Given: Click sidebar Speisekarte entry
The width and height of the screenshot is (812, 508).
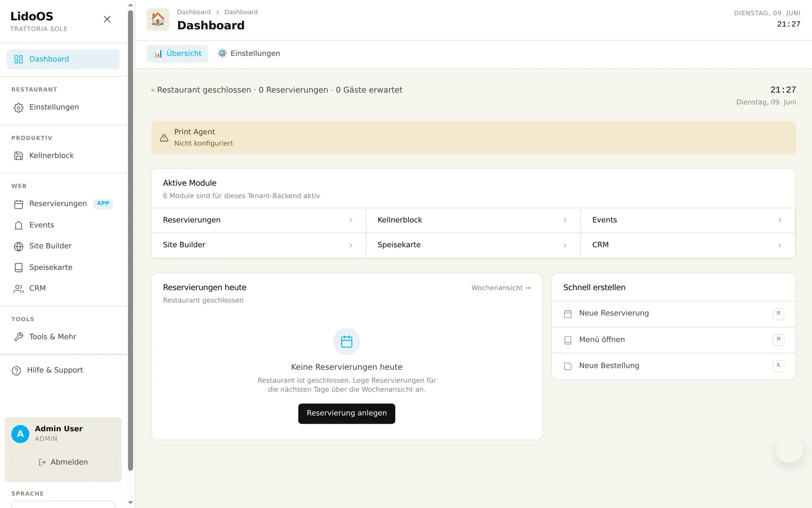Looking at the screenshot, I should pos(63,267).
